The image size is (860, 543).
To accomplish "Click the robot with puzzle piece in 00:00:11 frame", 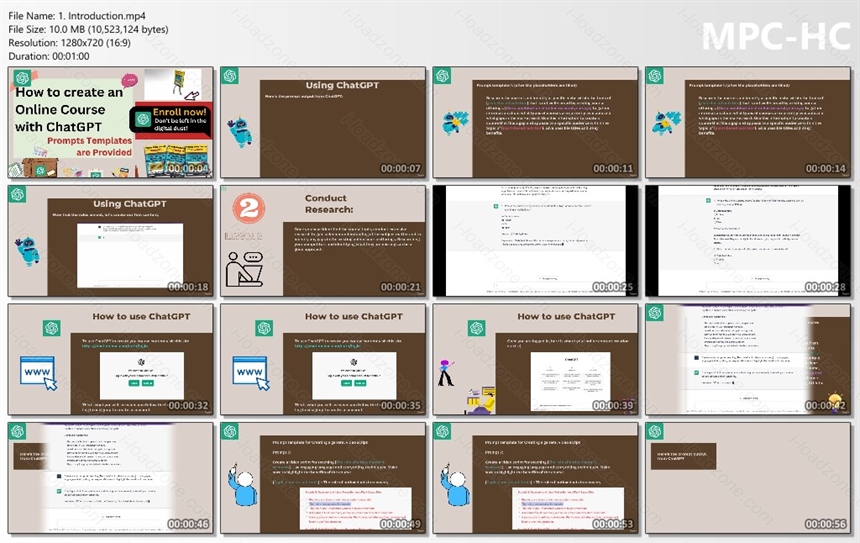I will click(x=455, y=123).
